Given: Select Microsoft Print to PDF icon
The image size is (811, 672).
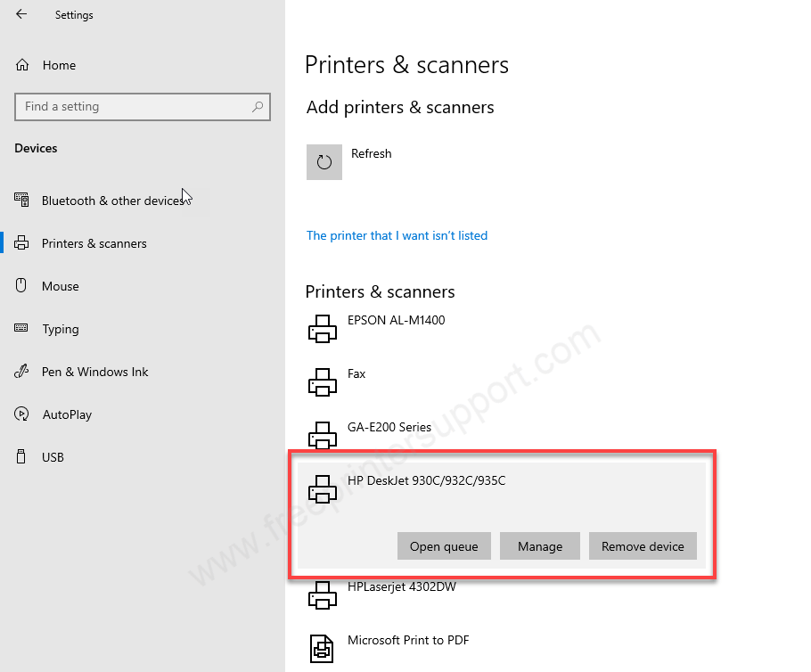Looking at the screenshot, I should tap(322, 650).
